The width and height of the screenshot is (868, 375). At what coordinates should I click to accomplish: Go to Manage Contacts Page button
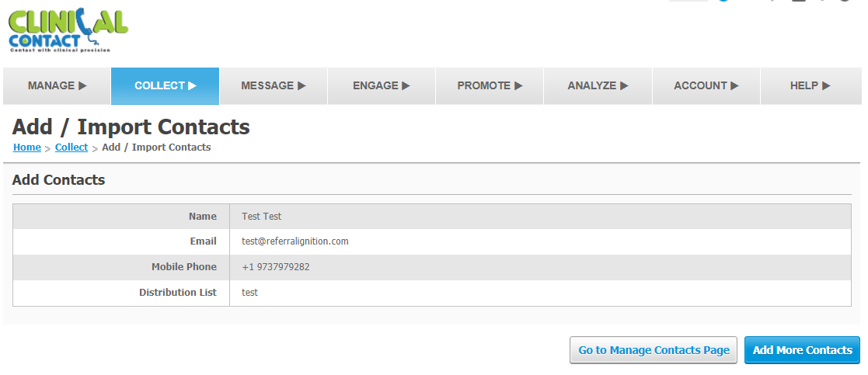click(654, 350)
